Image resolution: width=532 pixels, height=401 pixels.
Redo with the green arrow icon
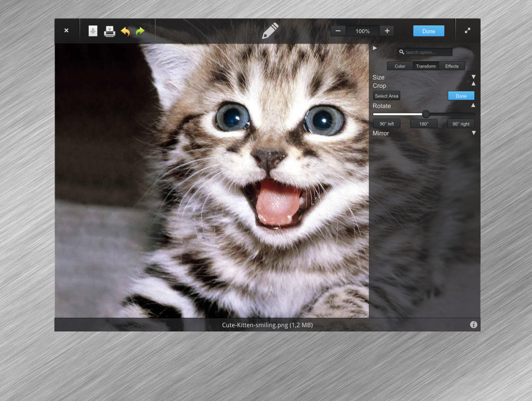click(140, 31)
